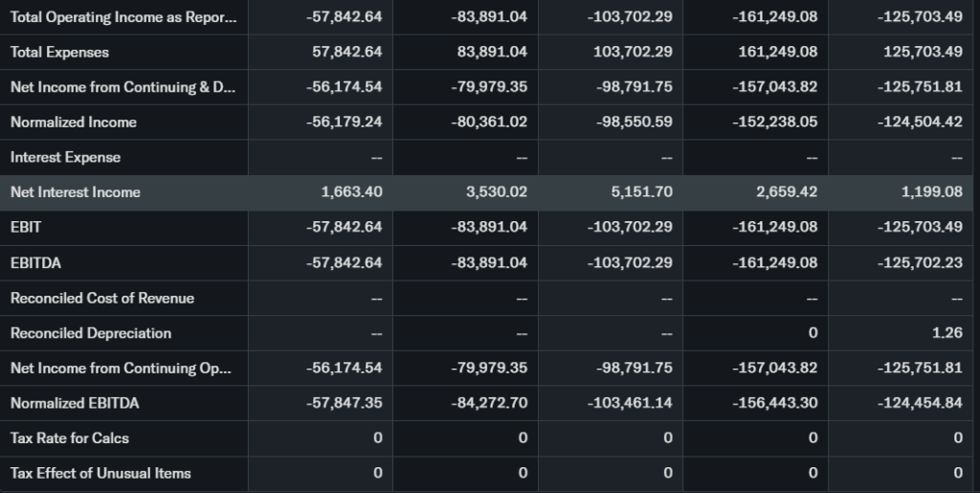
Task: Click Normalized EBITDA value -84,272.70
Action: click(488, 403)
